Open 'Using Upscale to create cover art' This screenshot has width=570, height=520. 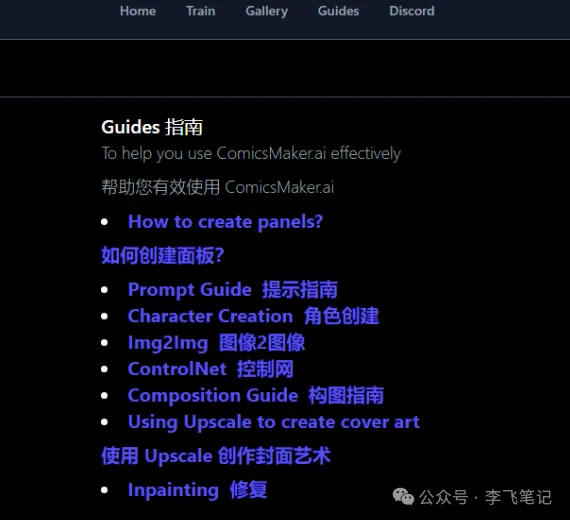274,422
